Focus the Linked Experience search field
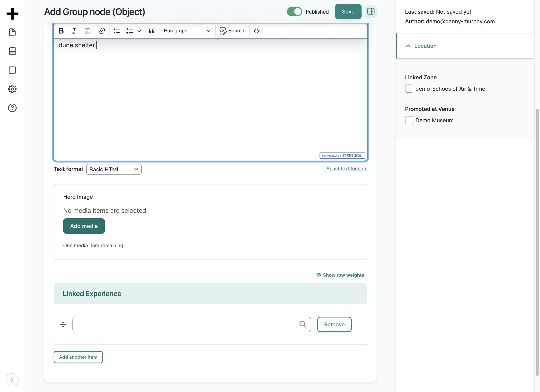This screenshot has height=392, width=540. [192, 324]
